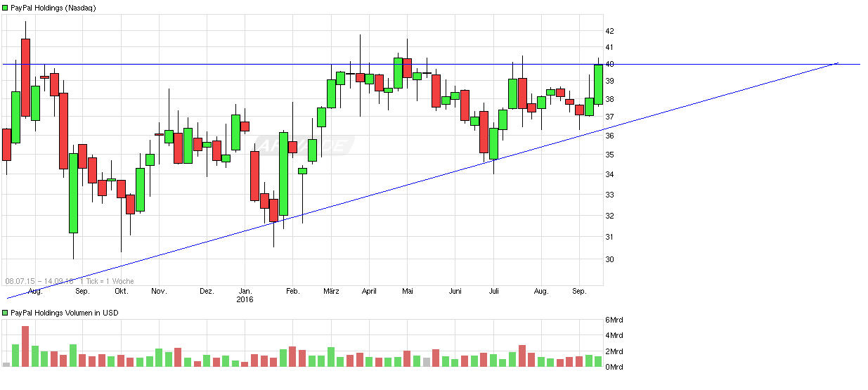
Task: Click the 'Dez.' month label
Action: click(x=207, y=291)
